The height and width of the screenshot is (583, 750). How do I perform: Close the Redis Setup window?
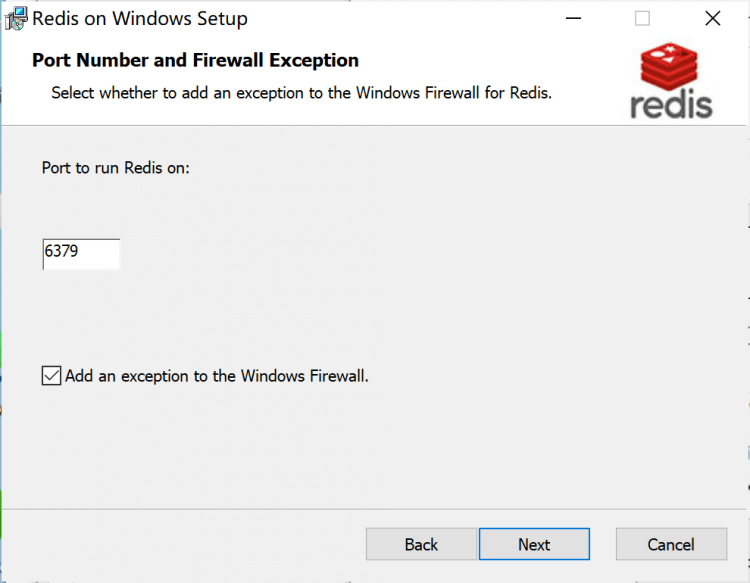point(712,19)
